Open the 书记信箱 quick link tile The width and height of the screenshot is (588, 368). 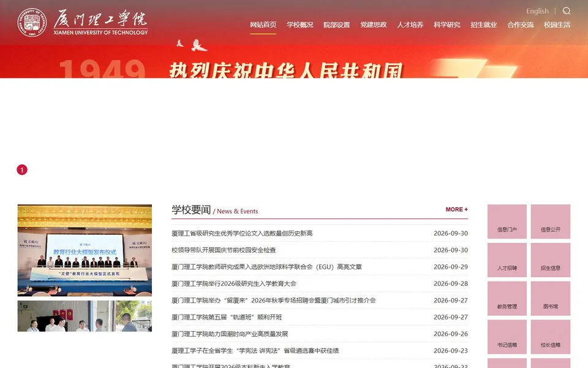[507, 337]
